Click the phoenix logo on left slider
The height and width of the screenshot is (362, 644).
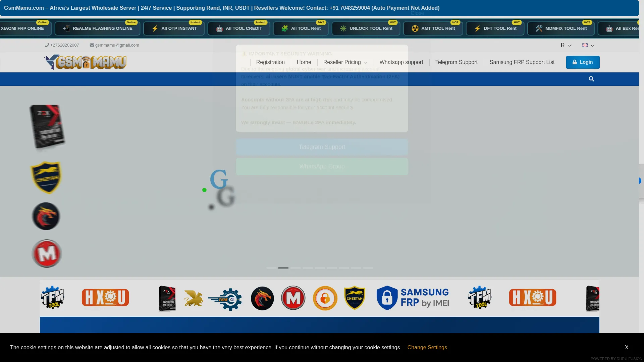(x=46, y=216)
